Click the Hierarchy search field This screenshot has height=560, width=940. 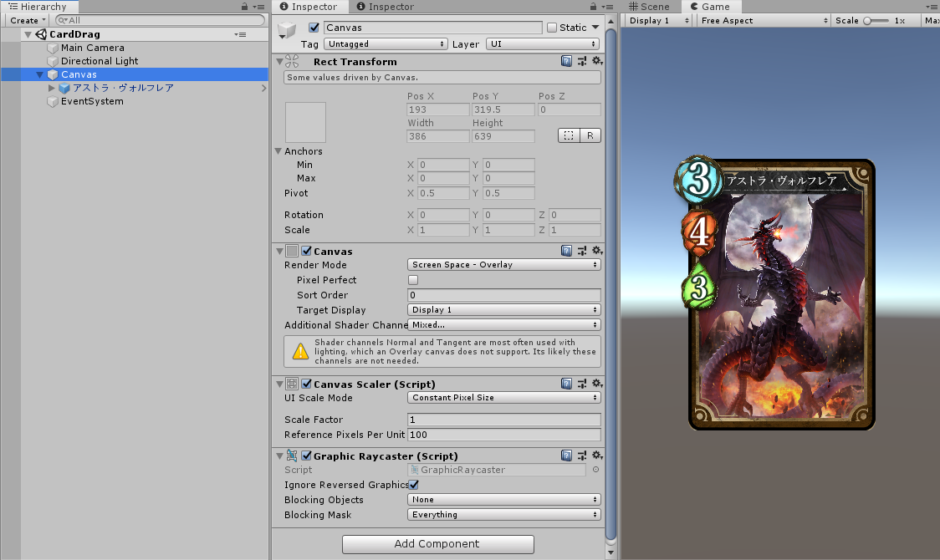click(x=160, y=20)
